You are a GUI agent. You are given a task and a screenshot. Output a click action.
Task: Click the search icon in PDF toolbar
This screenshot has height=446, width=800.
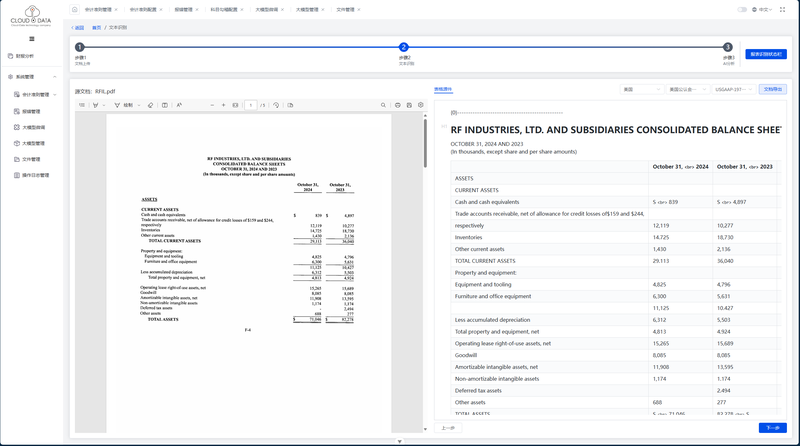pyautogui.click(x=383, y=105)
